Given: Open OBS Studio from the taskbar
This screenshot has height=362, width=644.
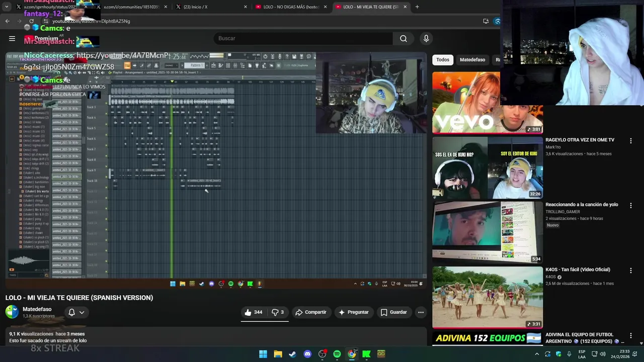Looking at the screenshot, I should point(323,354).
